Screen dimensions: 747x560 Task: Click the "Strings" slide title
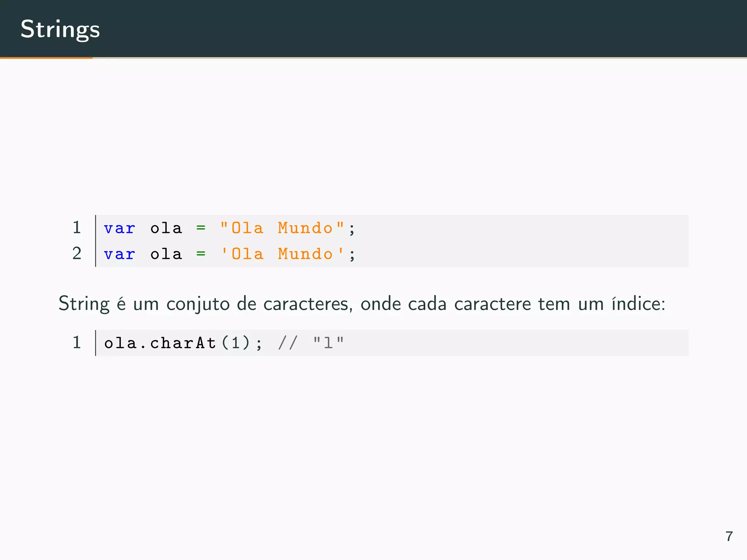click(x=60, y=29)
